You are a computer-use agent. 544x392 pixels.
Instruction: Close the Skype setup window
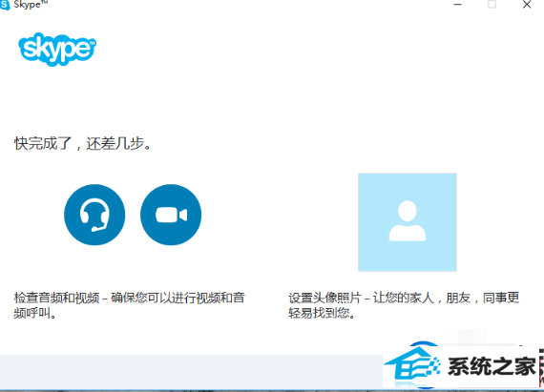click(527, 5)
